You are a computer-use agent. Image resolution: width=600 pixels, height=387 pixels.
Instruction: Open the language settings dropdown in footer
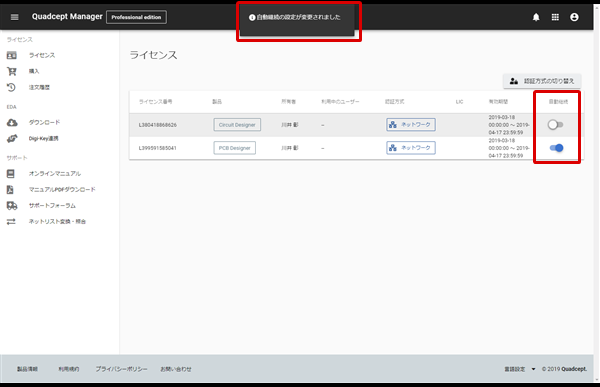pos(520,369)
